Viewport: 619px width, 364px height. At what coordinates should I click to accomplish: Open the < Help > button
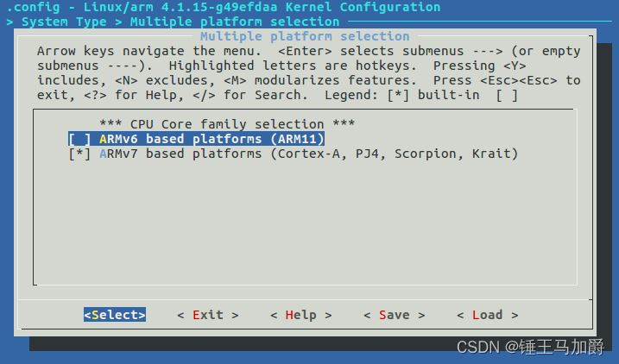coord(300,315)
